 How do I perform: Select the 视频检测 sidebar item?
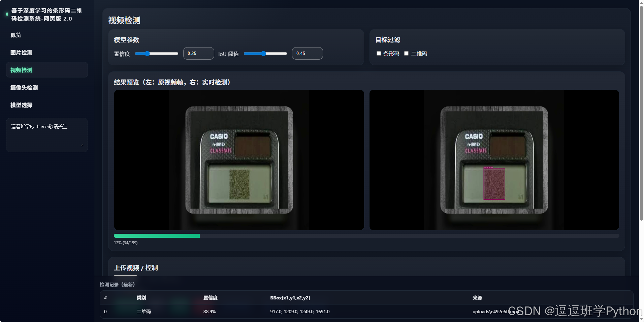pos(47,70)
